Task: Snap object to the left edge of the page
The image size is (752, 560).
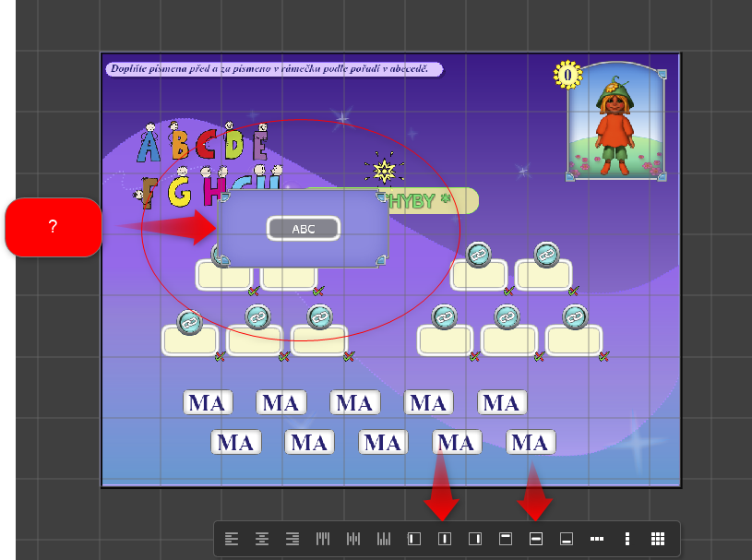Action: [x=414, y=539]
